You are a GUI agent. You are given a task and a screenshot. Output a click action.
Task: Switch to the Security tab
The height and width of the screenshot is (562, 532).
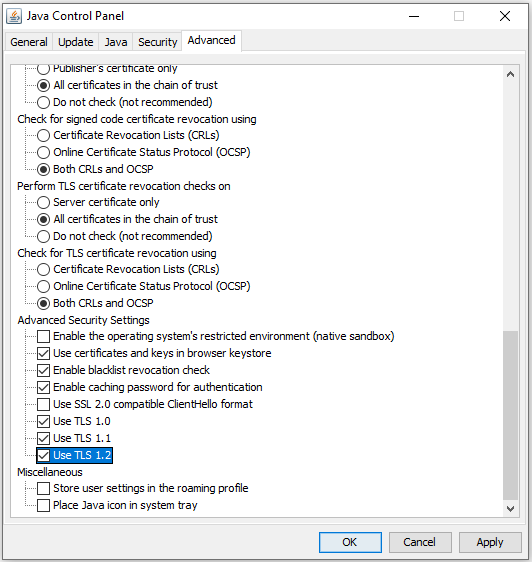(x=158, y=42)
